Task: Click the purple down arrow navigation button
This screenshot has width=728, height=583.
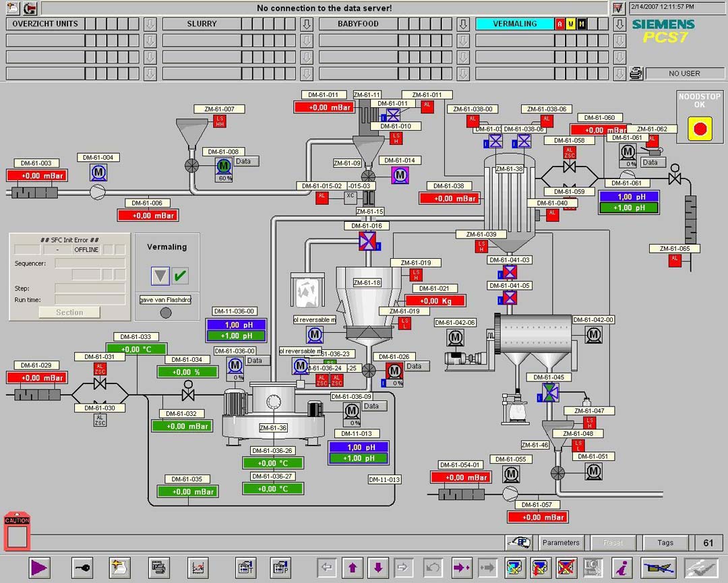Action: coord(377,567)
